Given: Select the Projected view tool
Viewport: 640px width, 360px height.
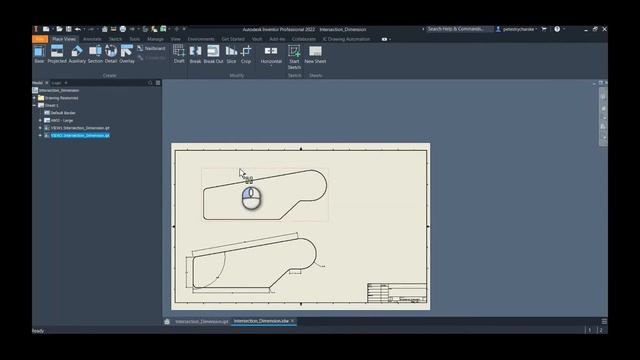Looking at the screenshot, I should coord(57,54).
